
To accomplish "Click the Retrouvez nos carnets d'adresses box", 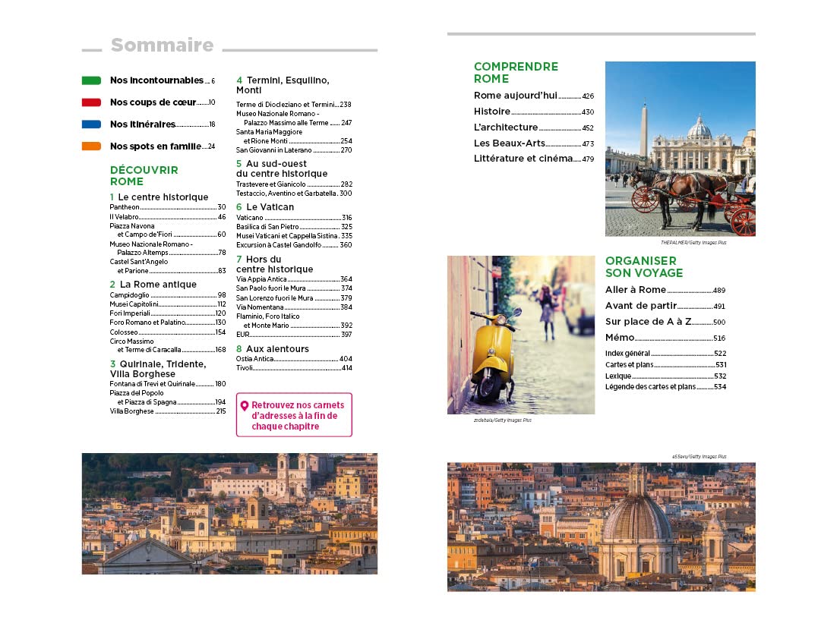I will coord(295,416).
